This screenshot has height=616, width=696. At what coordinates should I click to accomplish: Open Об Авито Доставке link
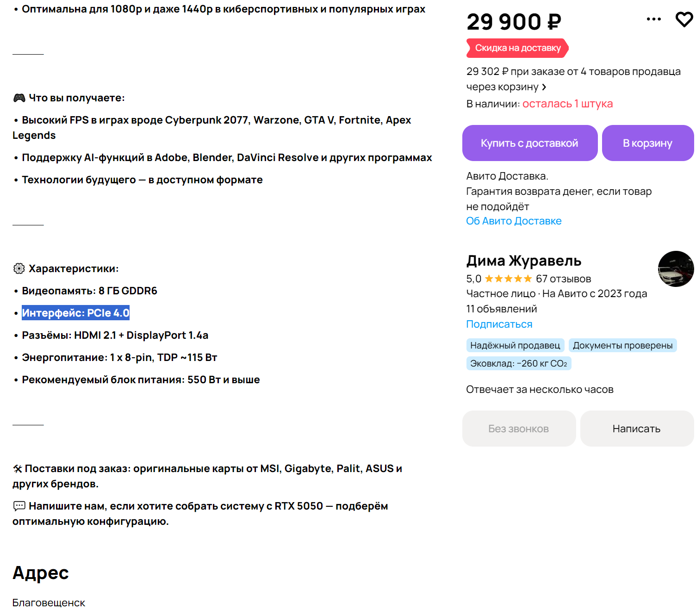[514, 221]
